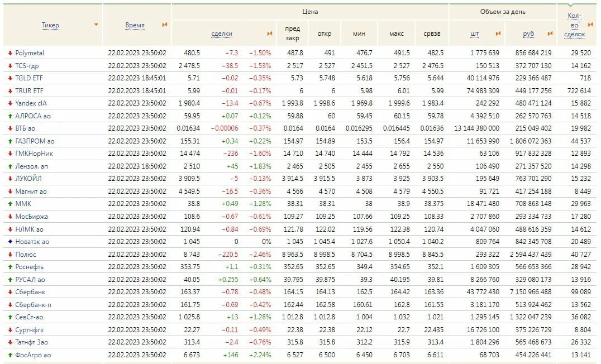Click the orange sort icon next to Время
This screenshot has height=364, width=601.
(164, 25)
